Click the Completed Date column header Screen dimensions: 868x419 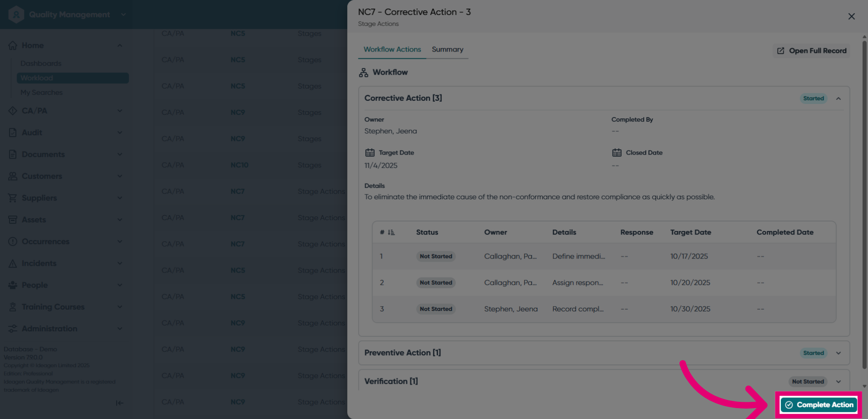(785, 232)
